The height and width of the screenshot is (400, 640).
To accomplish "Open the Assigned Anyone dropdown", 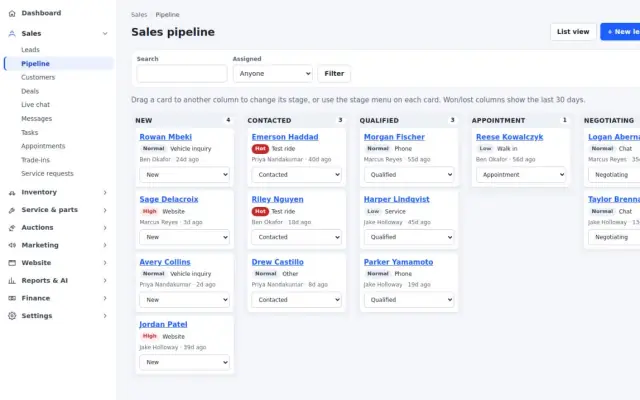I will click(x=273, y=74).
